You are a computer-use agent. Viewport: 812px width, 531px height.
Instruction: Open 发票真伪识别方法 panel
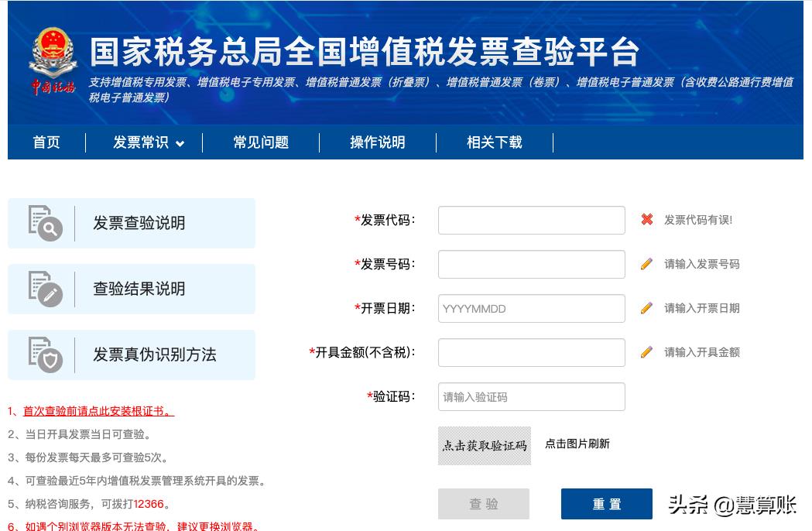(x=132, y=355)
